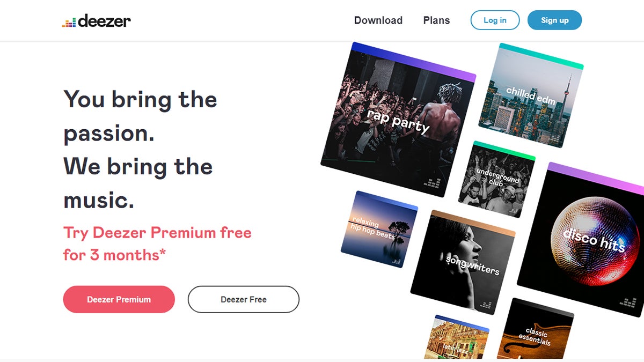Select the Deezer Premium button
644x362 pixels.
[x=119, y=299]
